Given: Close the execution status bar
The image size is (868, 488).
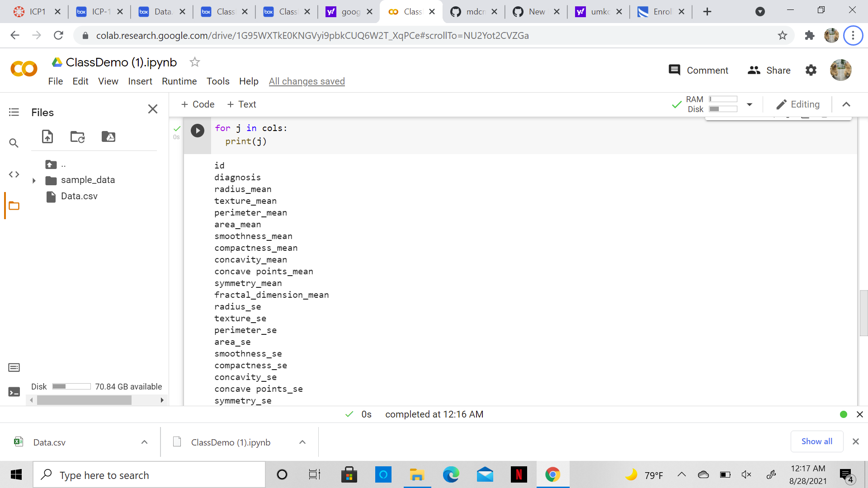Looking at the screenshot, I should click(860, 414).
